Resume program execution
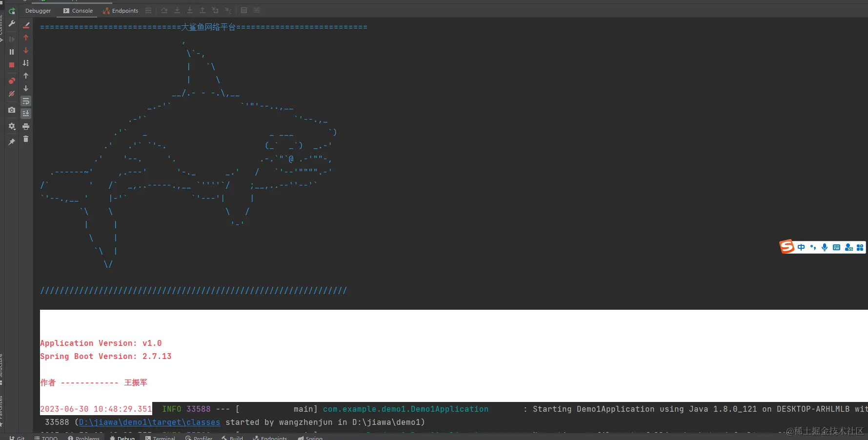Viewport: 868px width, 440px height. 12,39
